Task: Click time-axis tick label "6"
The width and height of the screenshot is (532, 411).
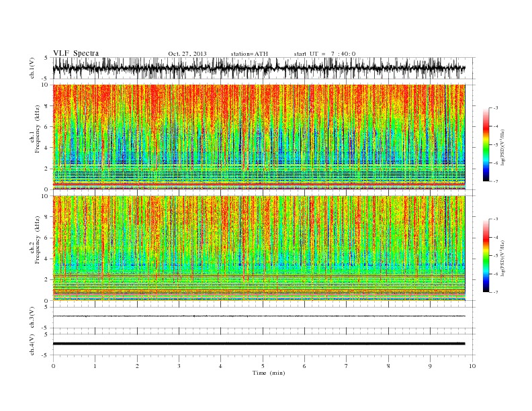Action: pos(304,366)
